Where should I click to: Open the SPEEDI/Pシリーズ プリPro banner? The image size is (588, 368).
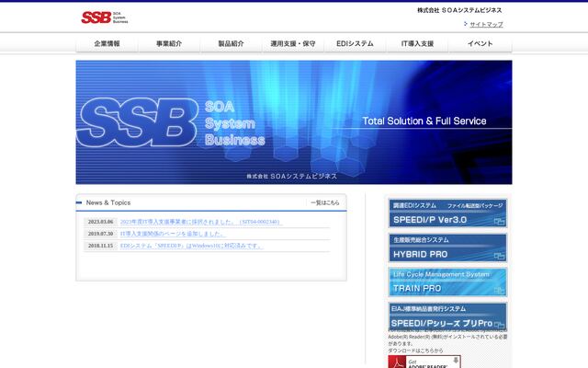(447, 316)
